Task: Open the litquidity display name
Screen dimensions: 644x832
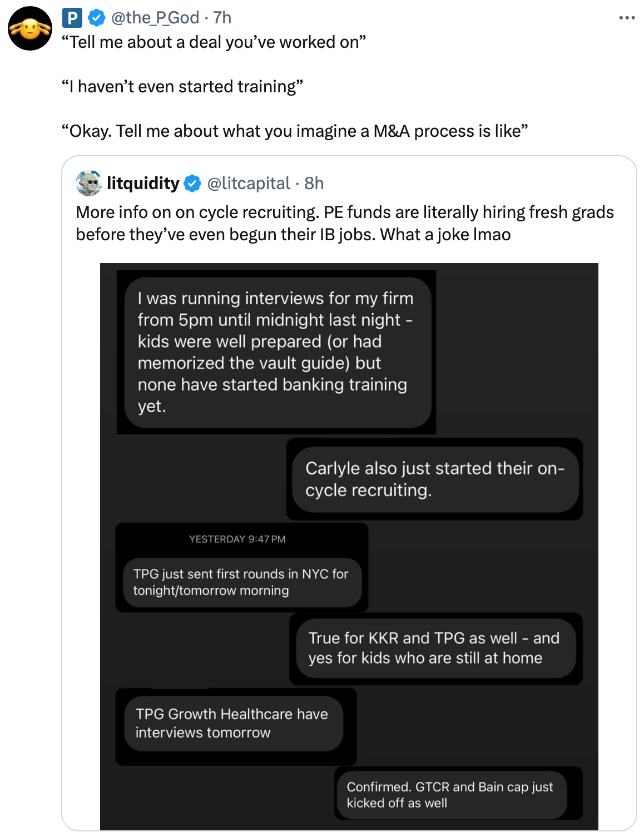Action: (143, 183)
